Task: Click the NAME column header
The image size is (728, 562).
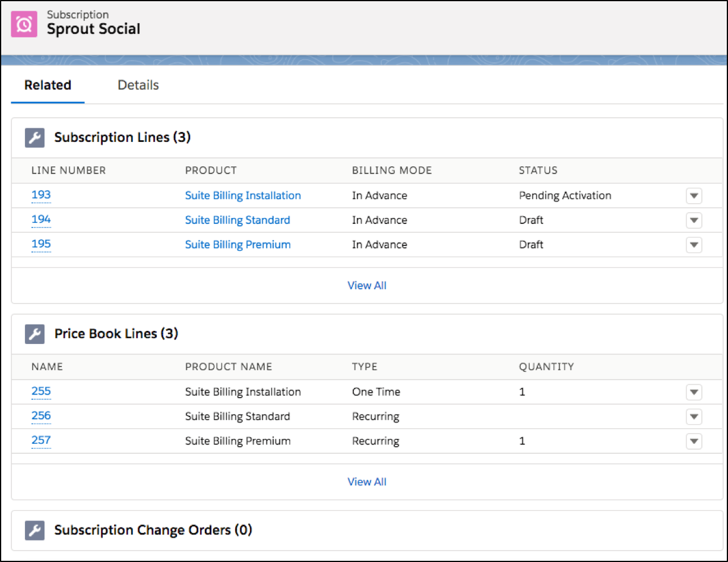Action: (x=47, y=367)
